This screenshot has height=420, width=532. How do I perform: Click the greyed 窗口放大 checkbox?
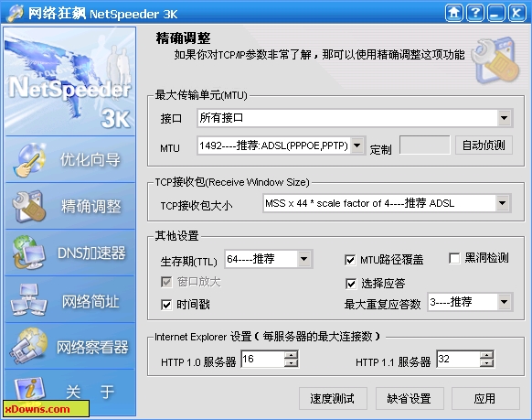click(166, 282)
